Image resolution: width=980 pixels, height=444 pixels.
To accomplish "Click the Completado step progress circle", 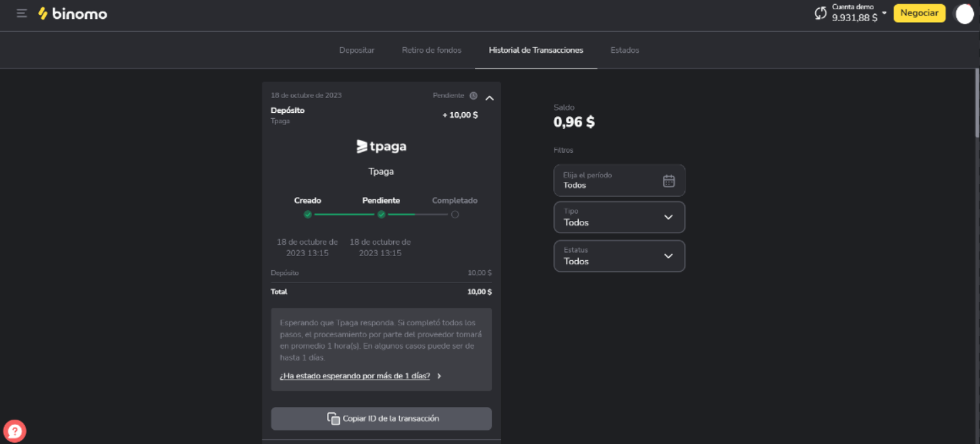I will 455,214.
